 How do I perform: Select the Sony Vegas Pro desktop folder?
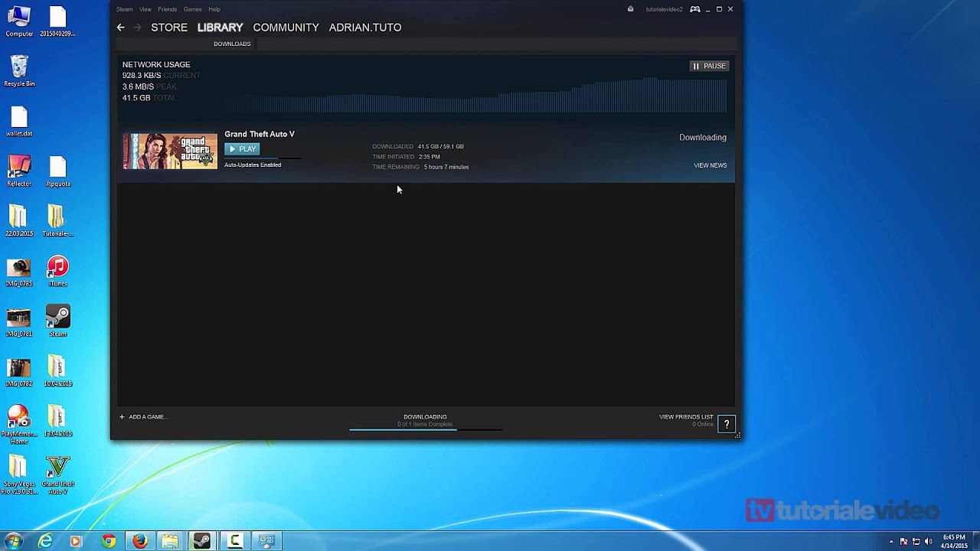(19, 475)
